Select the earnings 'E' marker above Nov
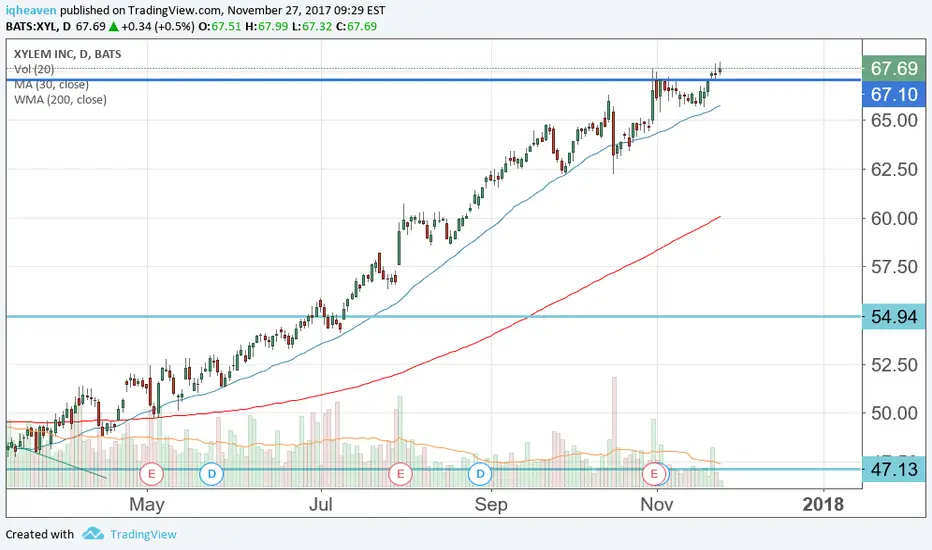Image resolution: width=932 pixels, height=550 pixels. (x=654, y=474)
